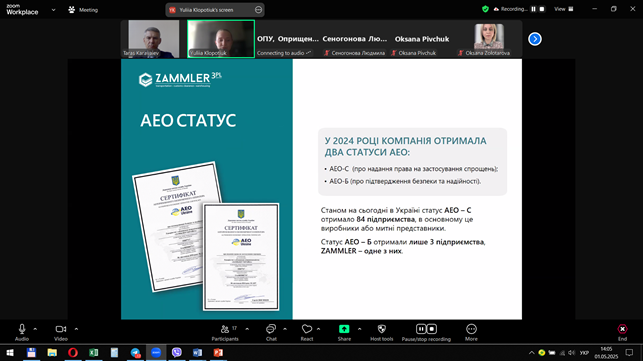Open the React emoji menu
Viewport: 643px width, 361px height.
(307, 332)
